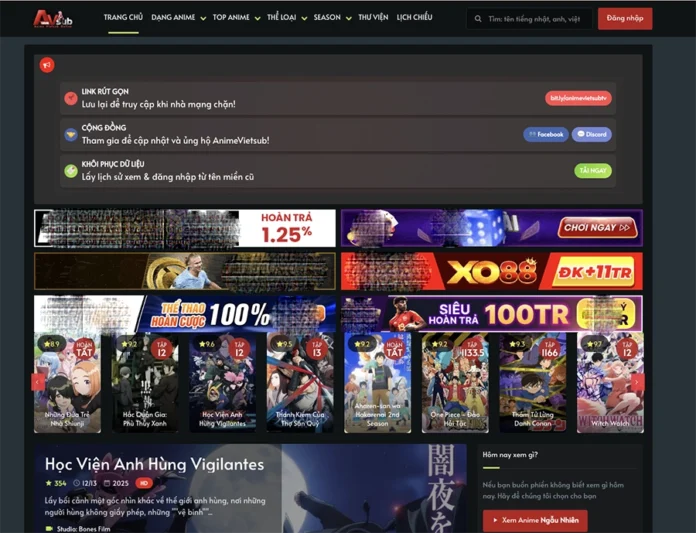Click the Chơi Ngay ad button
The height and width of the screenshot is (533, 696).
click(x=597, y=228)
